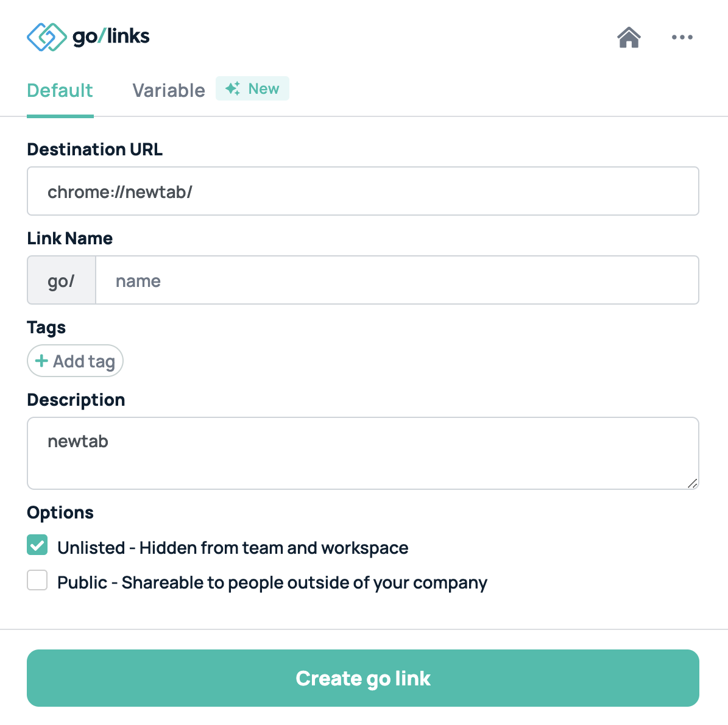Viewport: 728px width, 725px height.
Task: Click the sparkle icon on the New badge
Action: [232, 88]
